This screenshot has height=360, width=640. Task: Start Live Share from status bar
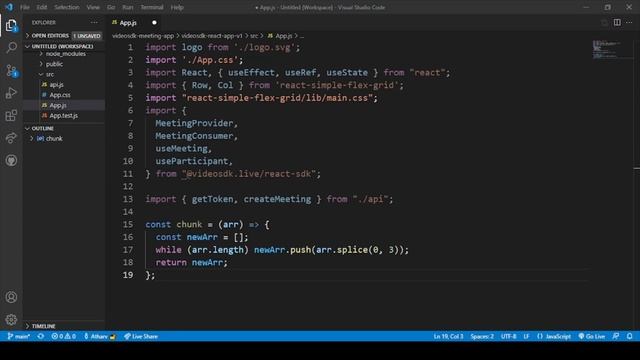point(141,336)
